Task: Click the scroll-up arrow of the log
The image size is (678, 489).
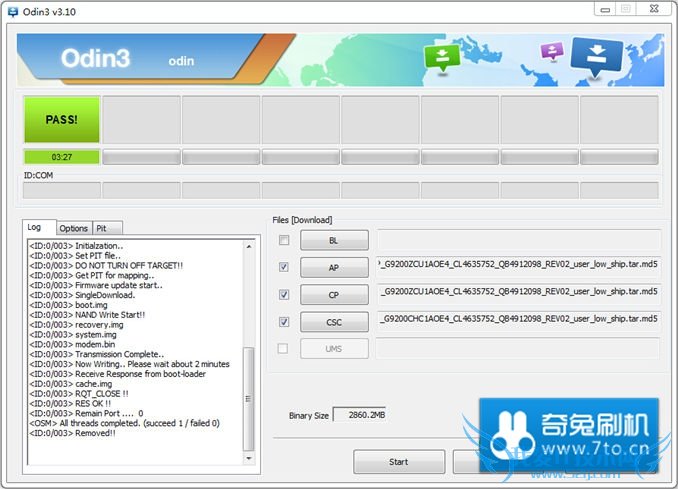Action: (249, 246)
